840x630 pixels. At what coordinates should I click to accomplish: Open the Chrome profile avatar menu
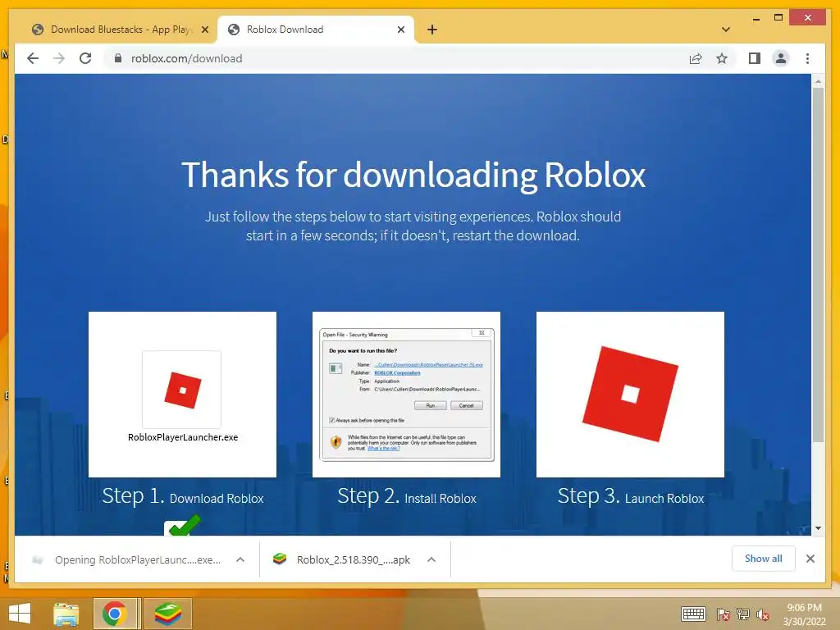(x=781, y=58)
